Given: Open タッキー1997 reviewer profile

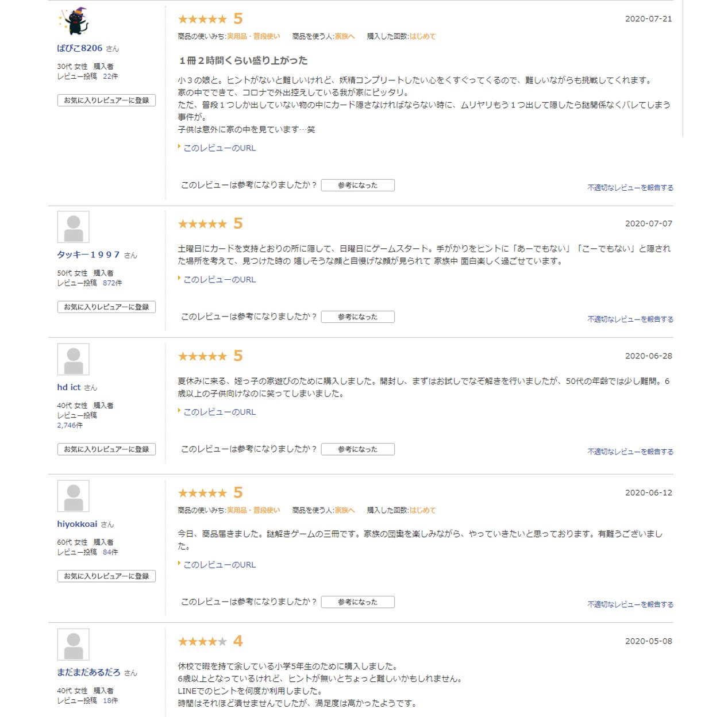Looking at the screenshot, I should 88,255.
